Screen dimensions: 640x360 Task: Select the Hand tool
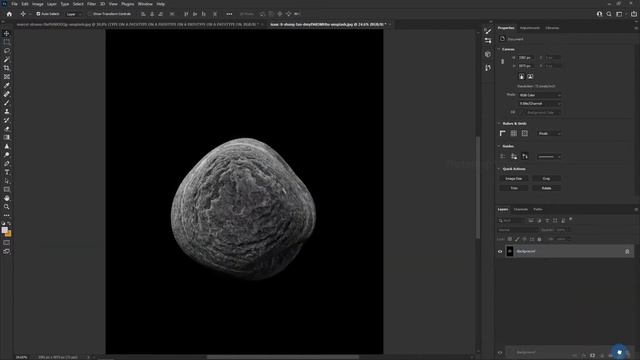(7, 198)
